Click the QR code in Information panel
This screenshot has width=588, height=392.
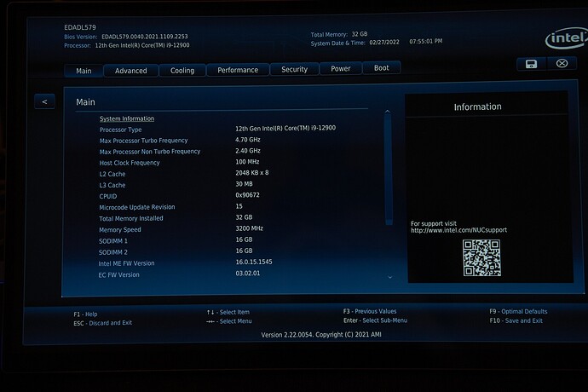[x=481, y=257]
